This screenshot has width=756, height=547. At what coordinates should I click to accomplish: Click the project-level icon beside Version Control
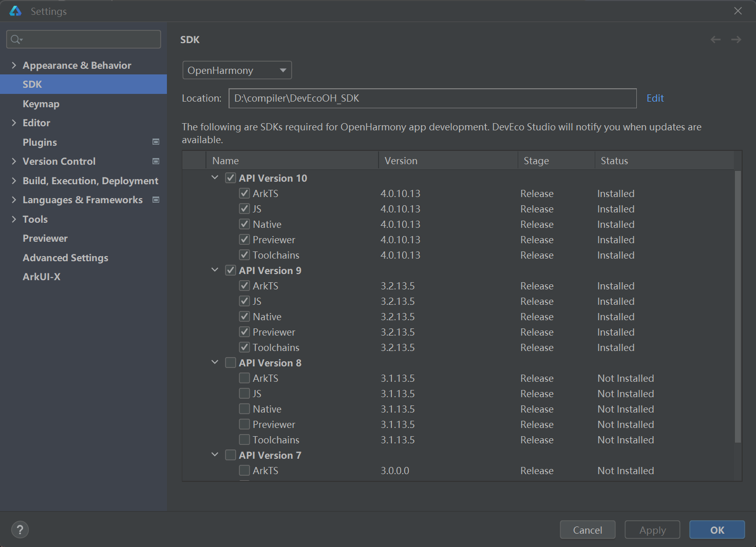[156, 161]
